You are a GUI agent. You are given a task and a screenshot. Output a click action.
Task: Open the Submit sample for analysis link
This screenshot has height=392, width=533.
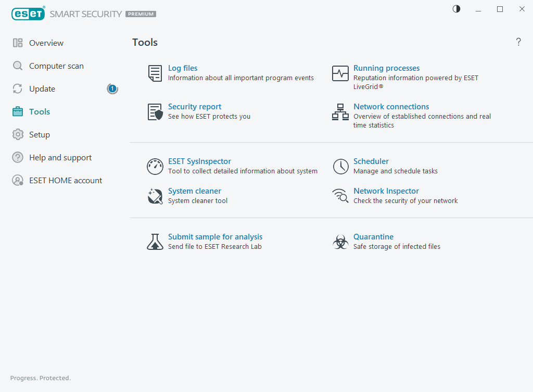click(x=215, y=237)
